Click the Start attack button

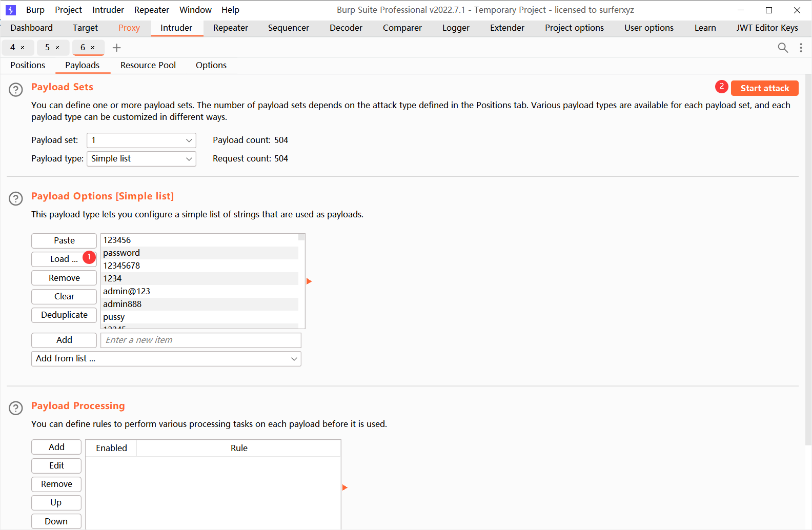coord(765,88)
